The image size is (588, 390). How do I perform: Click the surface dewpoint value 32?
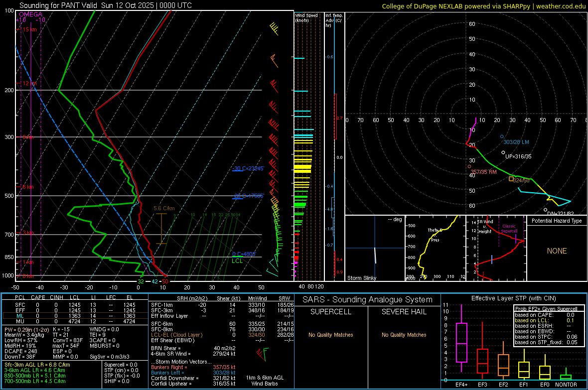[141, 281]
